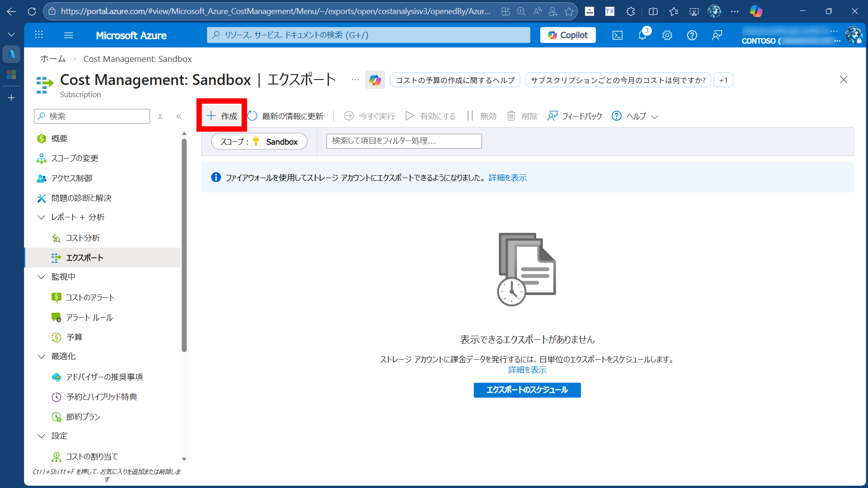Open the help question mark icon

pos(692,35)
